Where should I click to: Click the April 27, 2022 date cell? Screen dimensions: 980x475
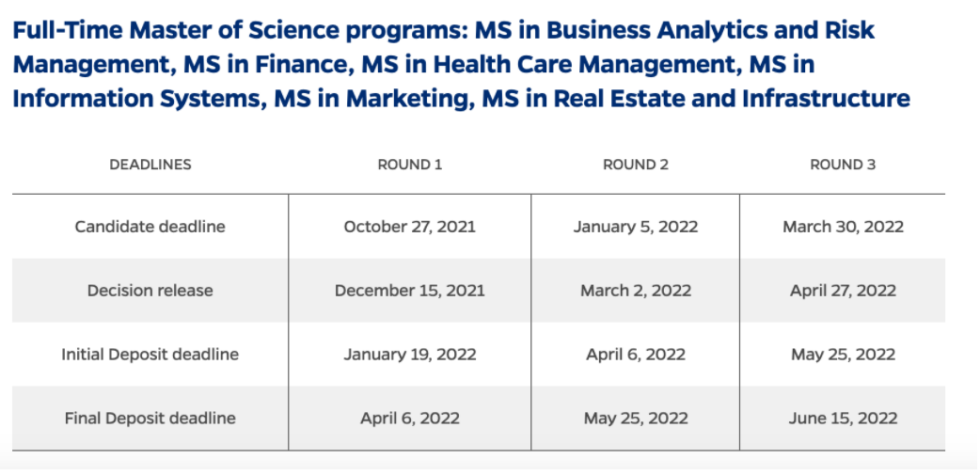[x=843, y=291]
